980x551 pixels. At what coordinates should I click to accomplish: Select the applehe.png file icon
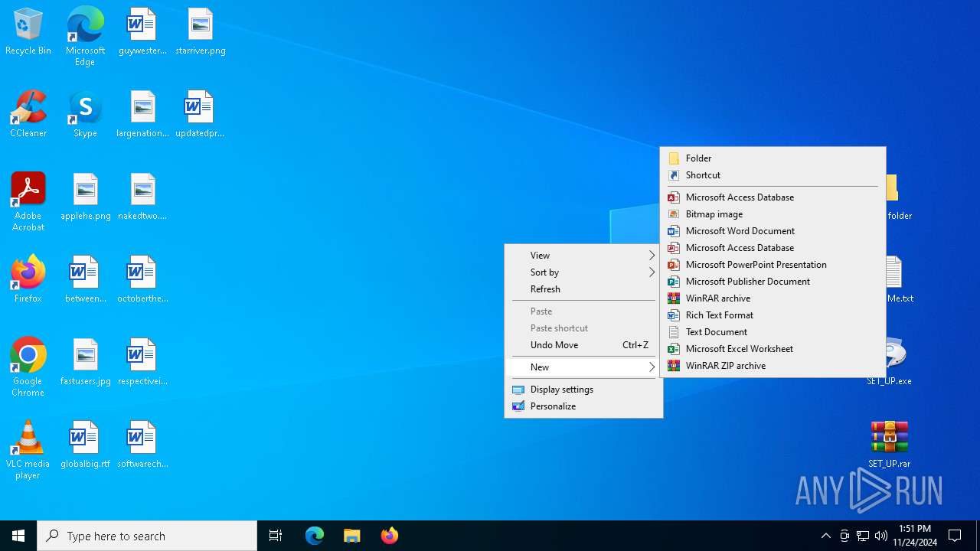(85, 197)
